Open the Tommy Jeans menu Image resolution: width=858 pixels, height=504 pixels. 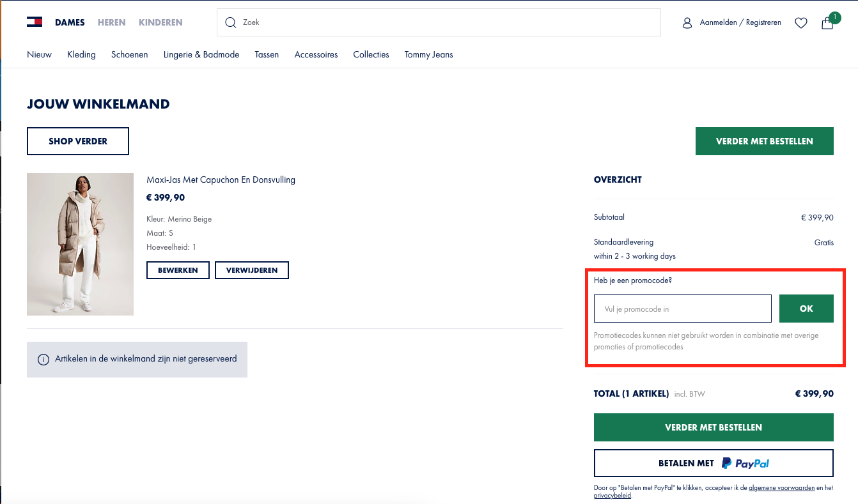click(428, 55)
